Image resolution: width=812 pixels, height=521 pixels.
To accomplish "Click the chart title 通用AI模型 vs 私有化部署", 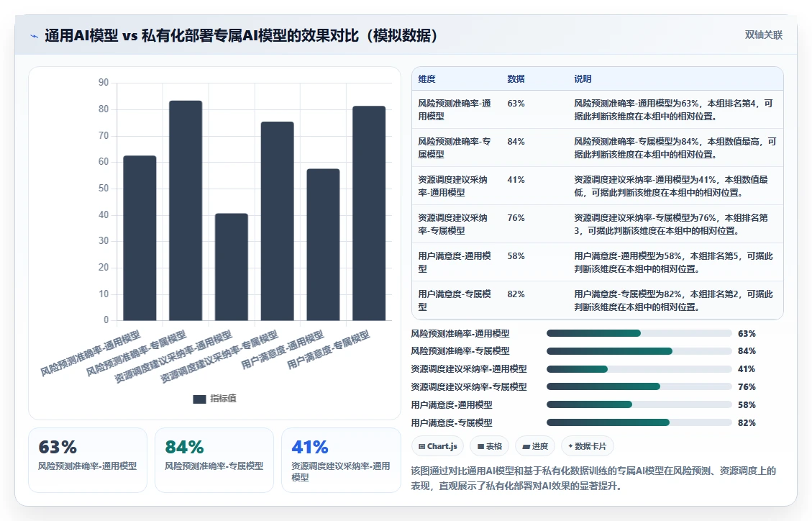I will 242,36.
